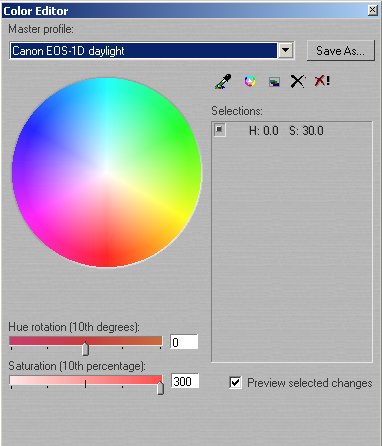382x446 pixels.
Task: Click the black X delete selection icon
Action: click(297, 81)
